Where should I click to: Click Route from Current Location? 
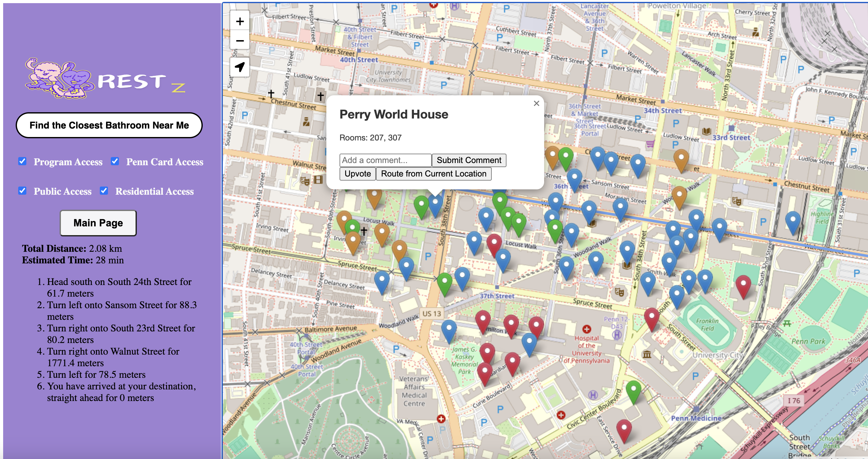tap(433, 174)
